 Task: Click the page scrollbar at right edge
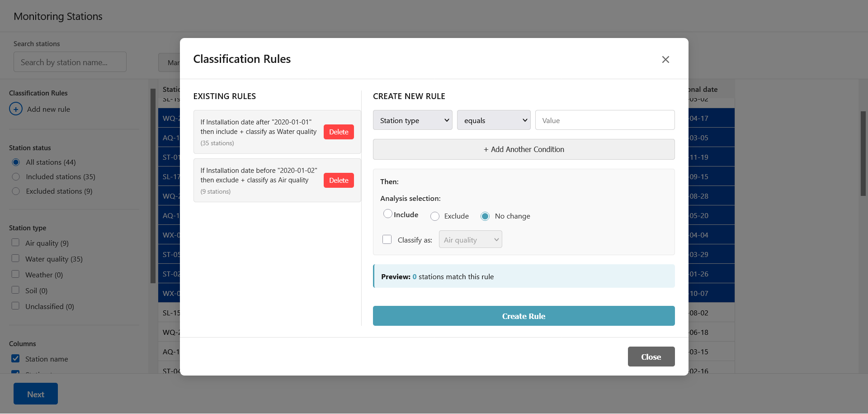point(863,154)
